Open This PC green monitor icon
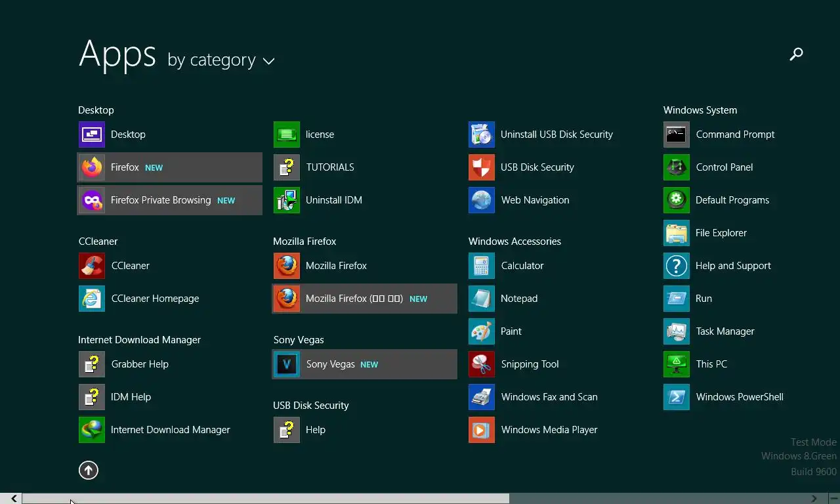Image resolution: width=840 pixels, height=504 pixels. coord(677,364)
